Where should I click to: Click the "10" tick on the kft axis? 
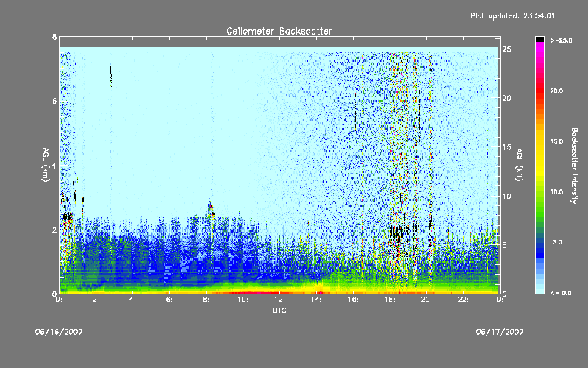(x=507, y=196)
